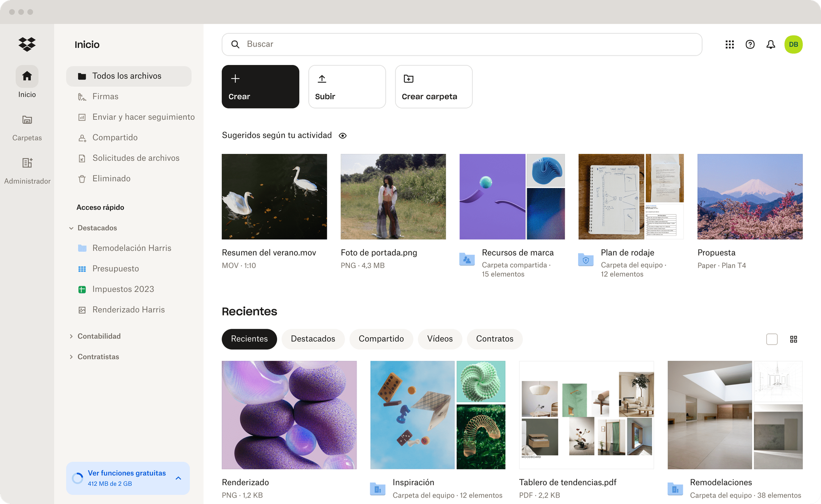Switch to grid view near Recientes
The width and height of the screenshot is (821, 504).
pos(794,339)
